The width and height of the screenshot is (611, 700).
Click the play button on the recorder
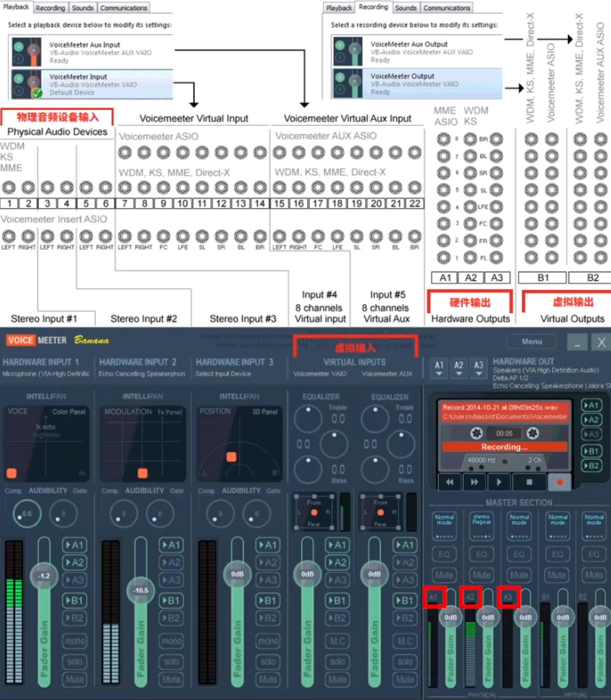[498, 482]
